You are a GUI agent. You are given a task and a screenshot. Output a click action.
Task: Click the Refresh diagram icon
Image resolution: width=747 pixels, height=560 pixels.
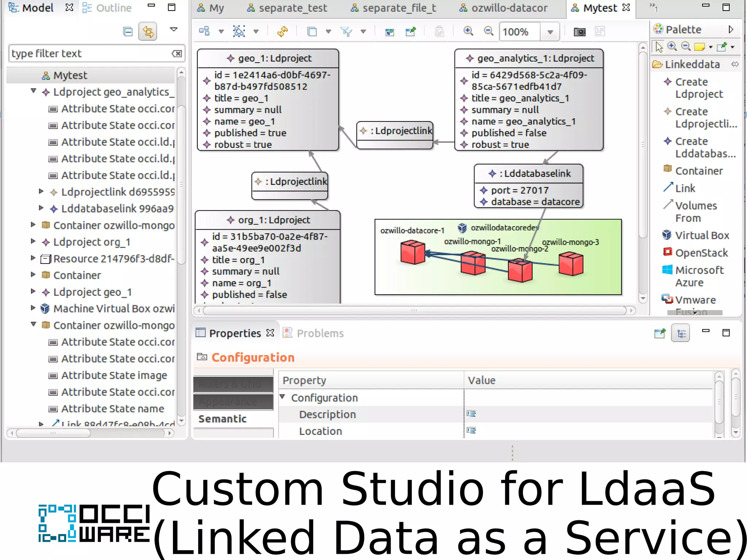tap(283, 31)
